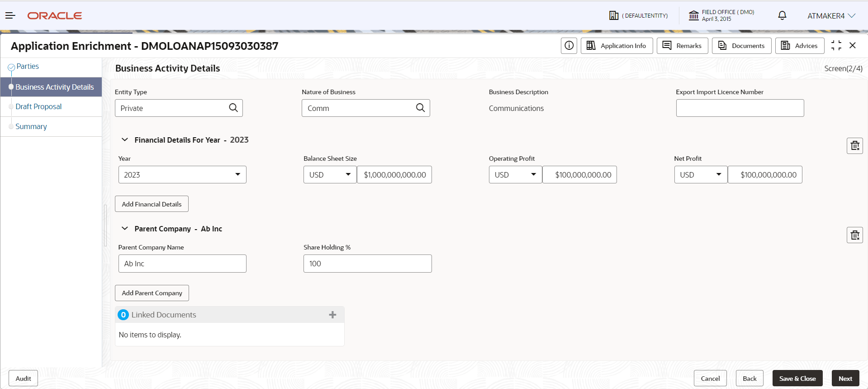Open the notifications bell
The image size is (868, 389).
click(x=782, y=16)
